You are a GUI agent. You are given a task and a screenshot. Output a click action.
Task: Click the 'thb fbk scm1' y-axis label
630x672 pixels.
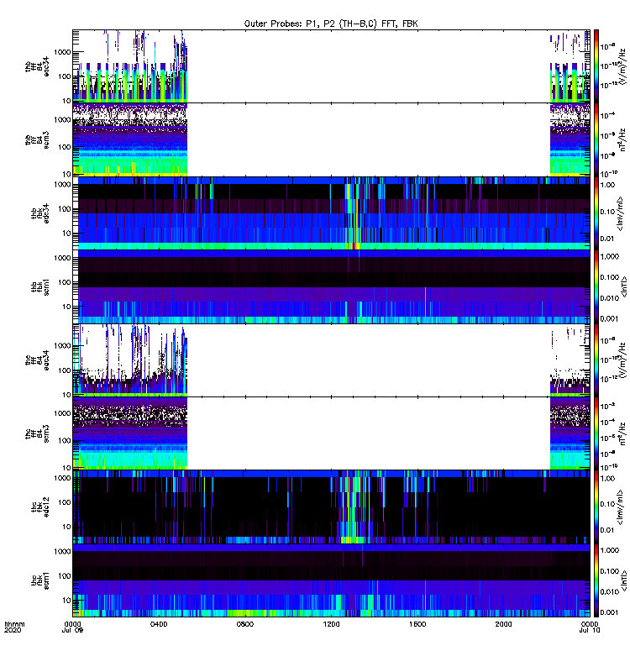(40, 286)
